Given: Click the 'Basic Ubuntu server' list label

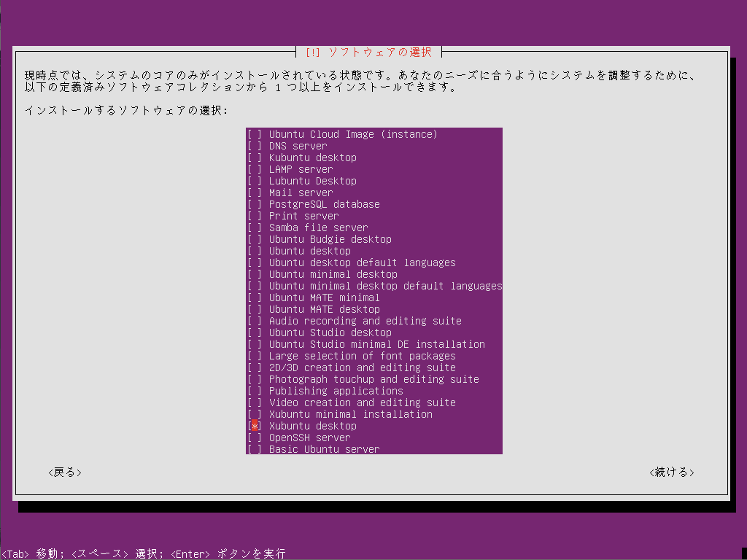Looking at the screenshot, I should [325, 449].
